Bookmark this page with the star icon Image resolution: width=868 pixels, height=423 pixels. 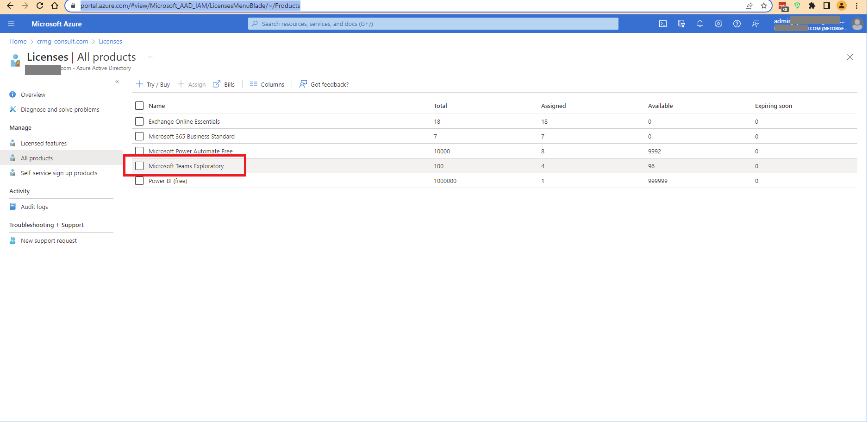pos(764,6)
